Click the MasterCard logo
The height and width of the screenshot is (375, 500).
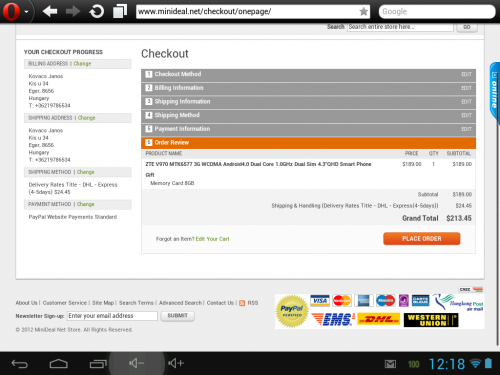coord(342,301)
